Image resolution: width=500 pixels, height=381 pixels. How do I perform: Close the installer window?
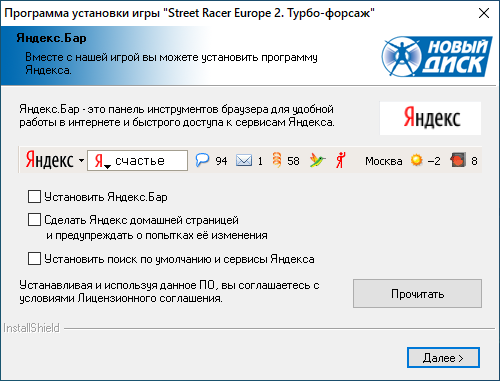(x=484, y=13)
